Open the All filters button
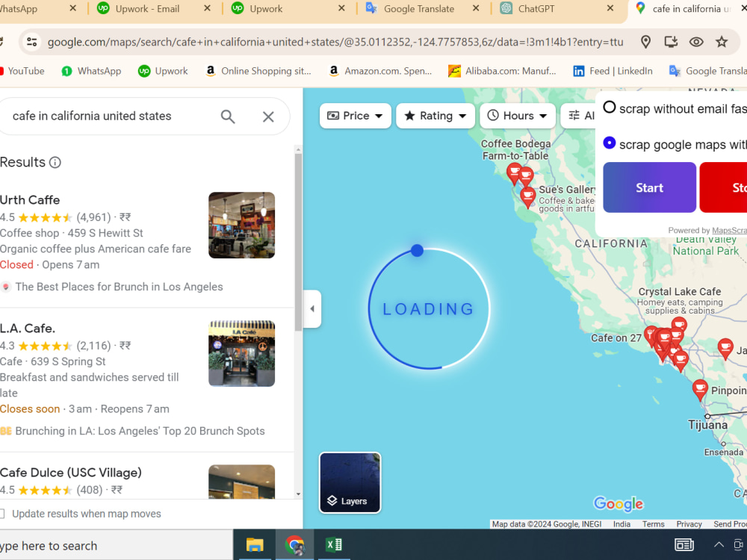 click(x=578, y=116)
